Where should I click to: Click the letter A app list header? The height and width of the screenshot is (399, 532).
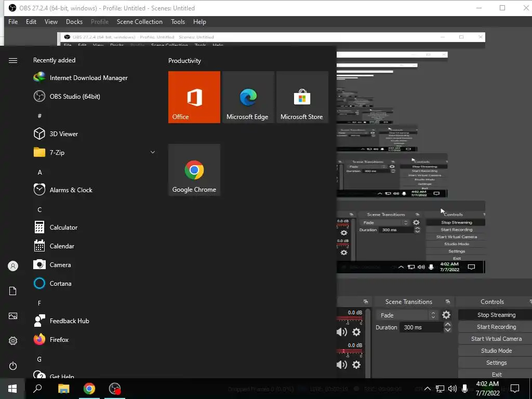click(x=39, y=172)
